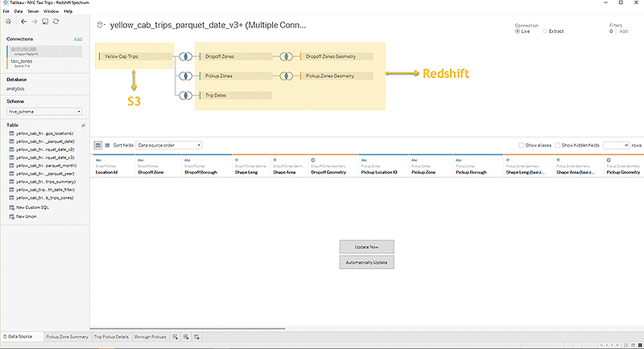Image resolution: width=644 pixels, height=349 pixels.
Task: Go back with the left arrow toolbar icon
Action: pos(23,22)
